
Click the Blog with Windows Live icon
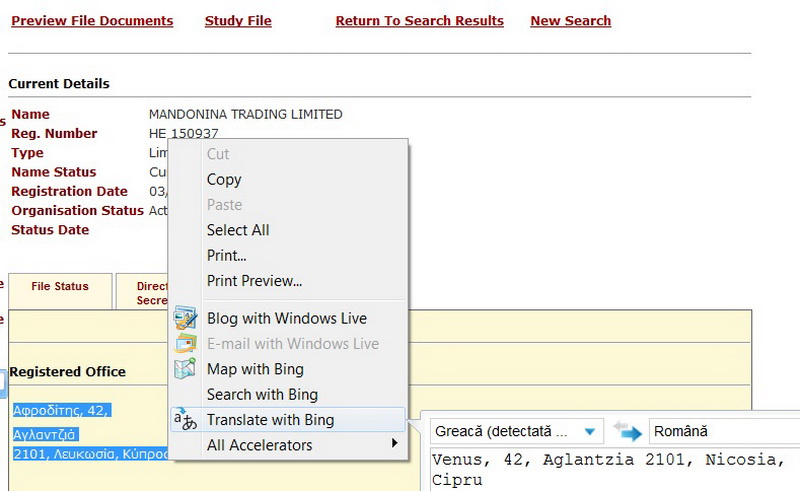point(186,319)
